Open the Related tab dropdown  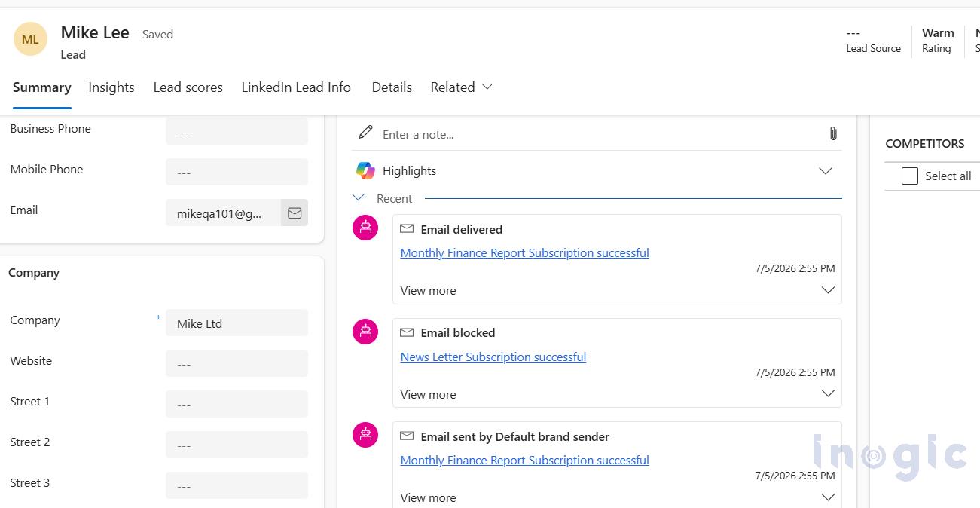[461, 87]
